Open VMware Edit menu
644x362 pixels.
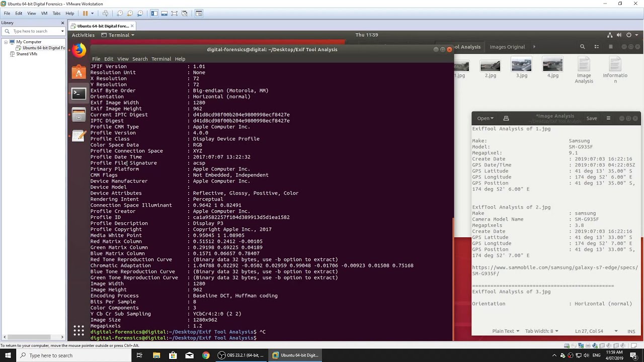(x=19, y=14)
